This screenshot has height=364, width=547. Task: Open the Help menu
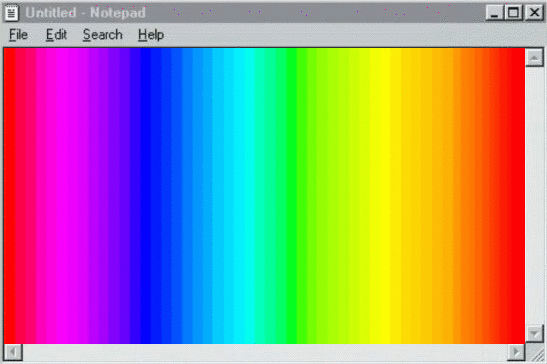point(151,35)
